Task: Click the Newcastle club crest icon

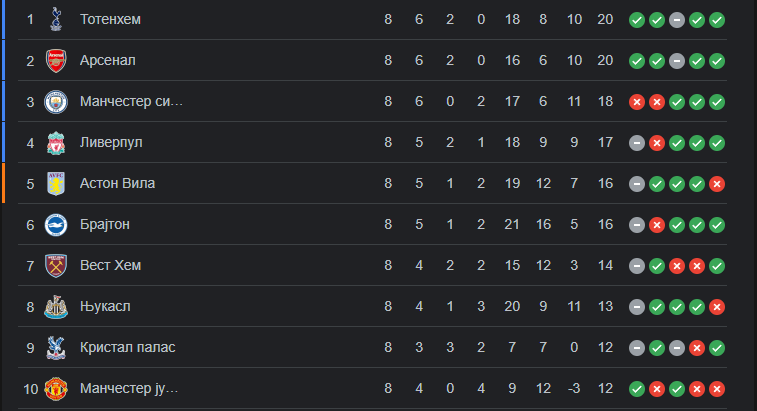Action: [x=56, y=306]
